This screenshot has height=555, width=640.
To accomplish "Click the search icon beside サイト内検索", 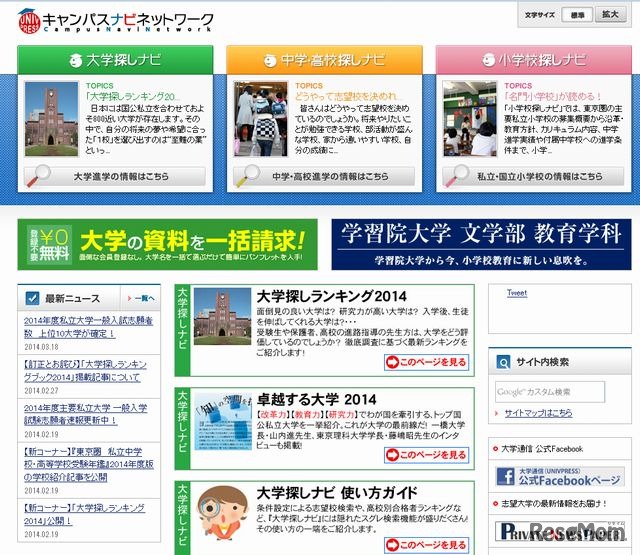I will click(503, 362).
